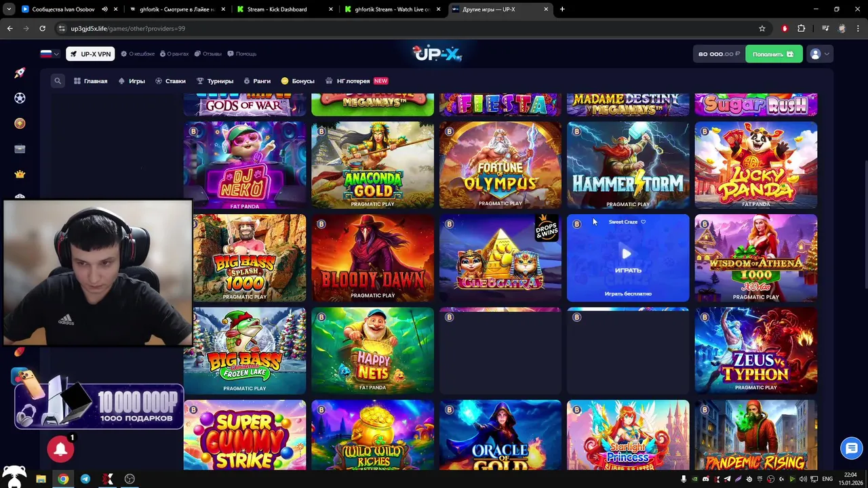Go back to the previous page
Viewport: 868px width, 488px height.
[9, 28]
